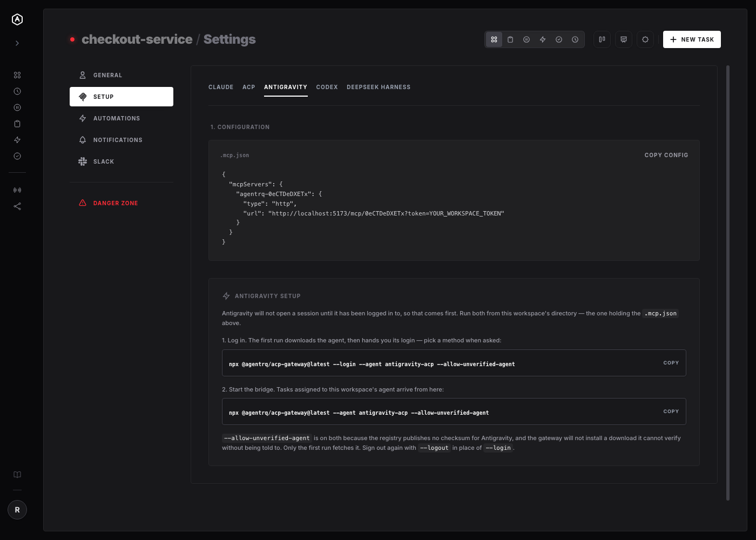Open the presentation chart button
756x540 pixels.
point(624,39)
